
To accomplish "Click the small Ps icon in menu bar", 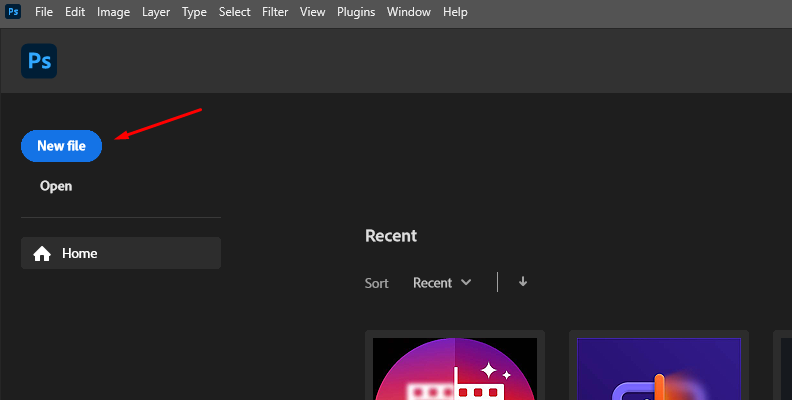I will tap(13, 11).
